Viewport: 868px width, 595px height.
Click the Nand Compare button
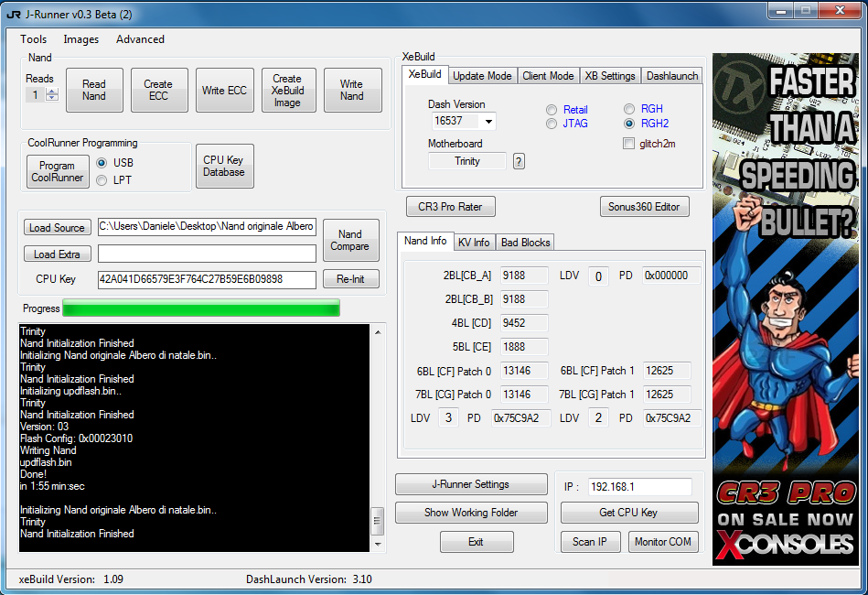click(350, 240)
